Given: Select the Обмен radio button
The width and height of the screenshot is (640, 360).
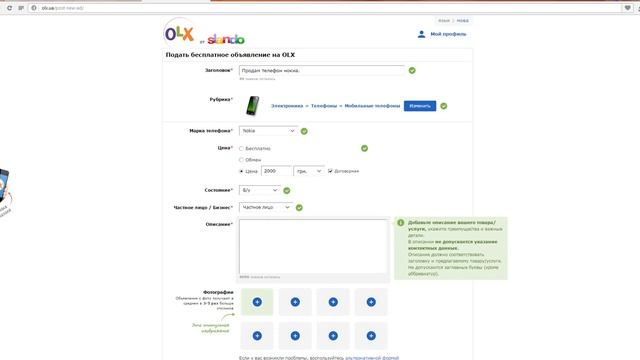Looking at the screenshot, I should 241,160.
